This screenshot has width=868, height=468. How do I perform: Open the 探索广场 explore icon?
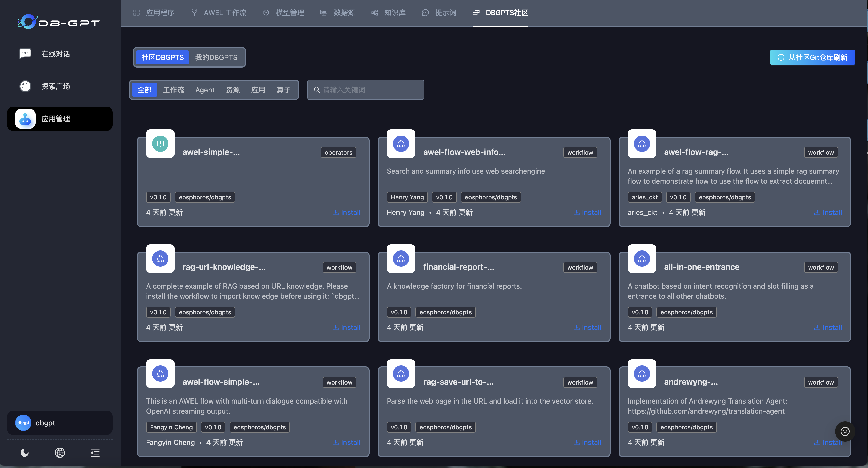(x=25, y=86)
